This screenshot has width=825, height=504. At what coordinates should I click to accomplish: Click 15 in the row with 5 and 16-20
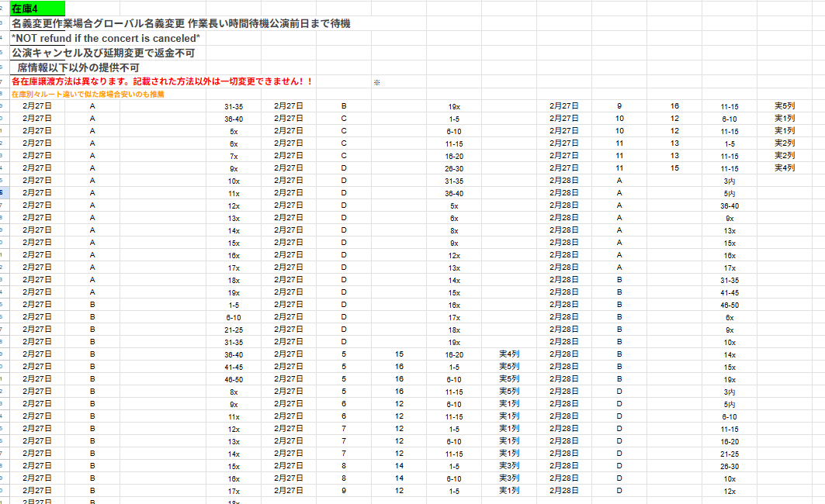[x=400, y=355]
